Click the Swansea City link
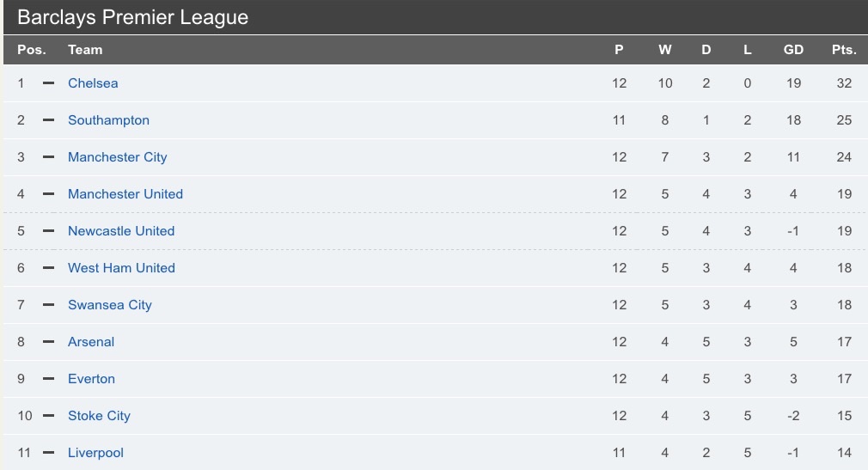Screen dimensions: 868x470 pos(109,305)
